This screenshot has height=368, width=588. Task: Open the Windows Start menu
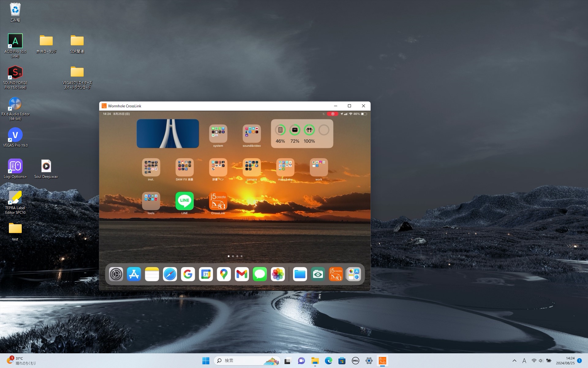[x=206, y=361]
